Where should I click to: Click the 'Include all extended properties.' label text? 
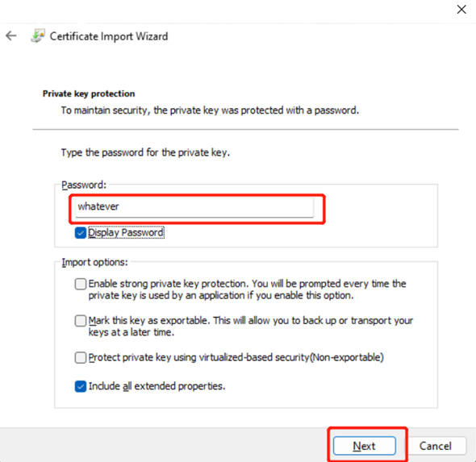click(157, 386)
